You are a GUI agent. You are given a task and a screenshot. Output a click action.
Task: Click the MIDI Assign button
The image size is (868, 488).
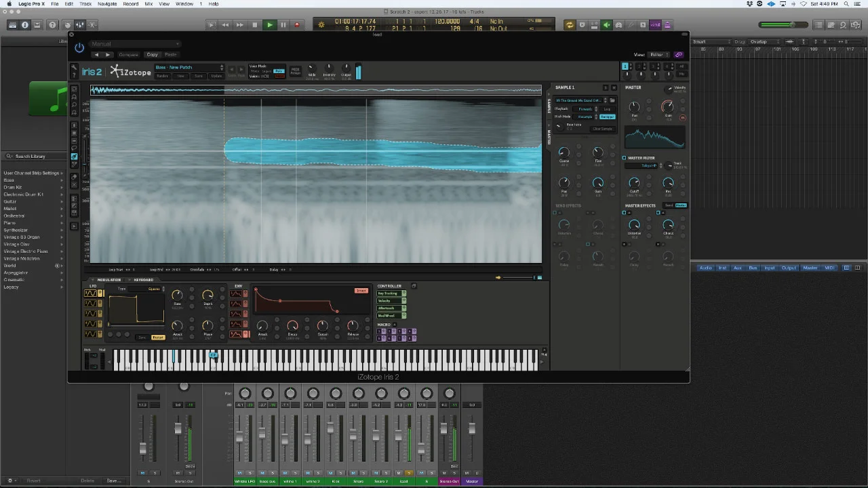296,70
